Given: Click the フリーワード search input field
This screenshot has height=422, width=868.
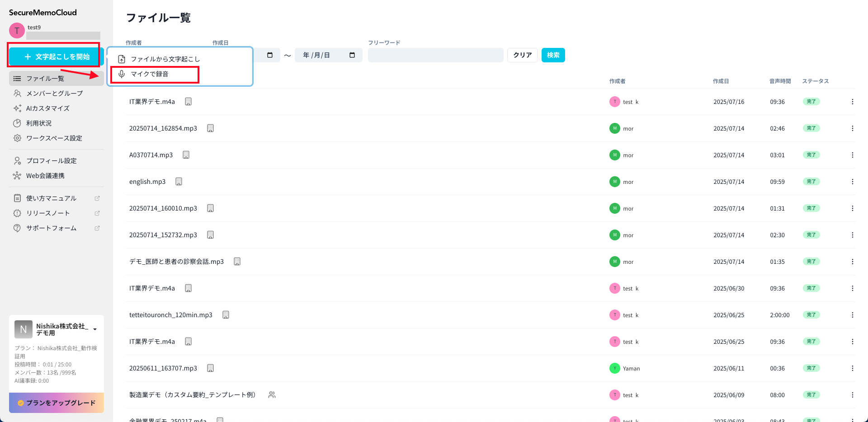Looking at the screenshot, I should pos(435,55).
